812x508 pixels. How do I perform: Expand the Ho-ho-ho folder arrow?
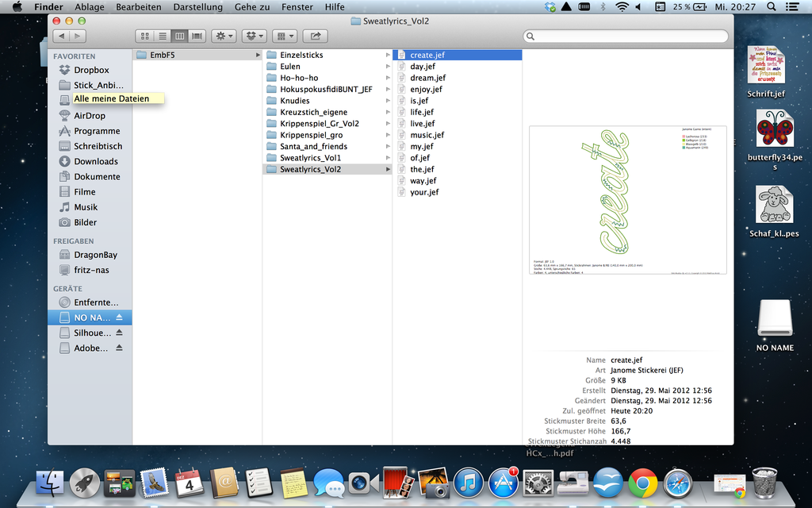point(387,78)
